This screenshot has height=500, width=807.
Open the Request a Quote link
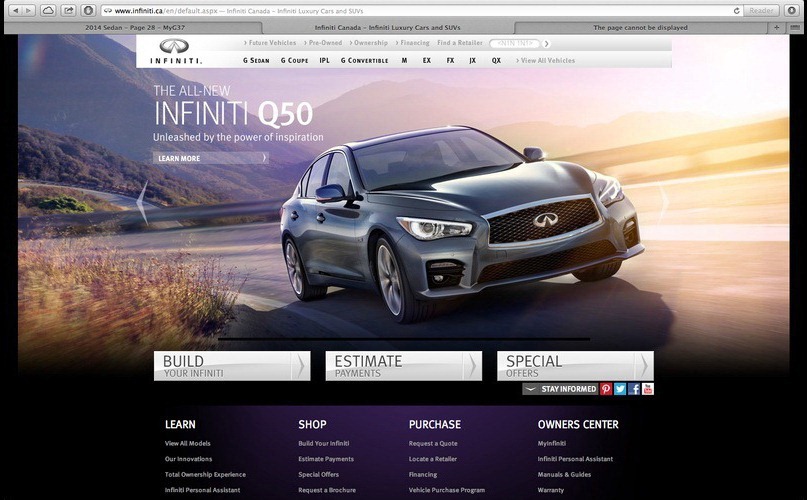(433, 443)
